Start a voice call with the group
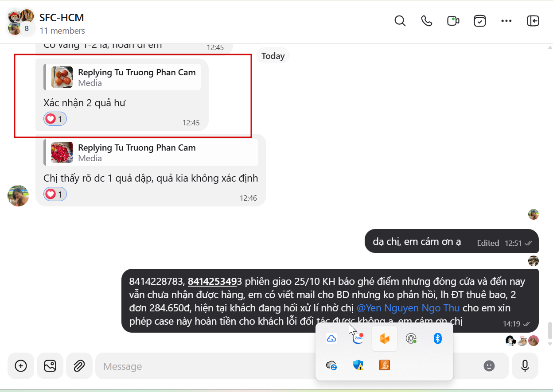 coord(427,21)
